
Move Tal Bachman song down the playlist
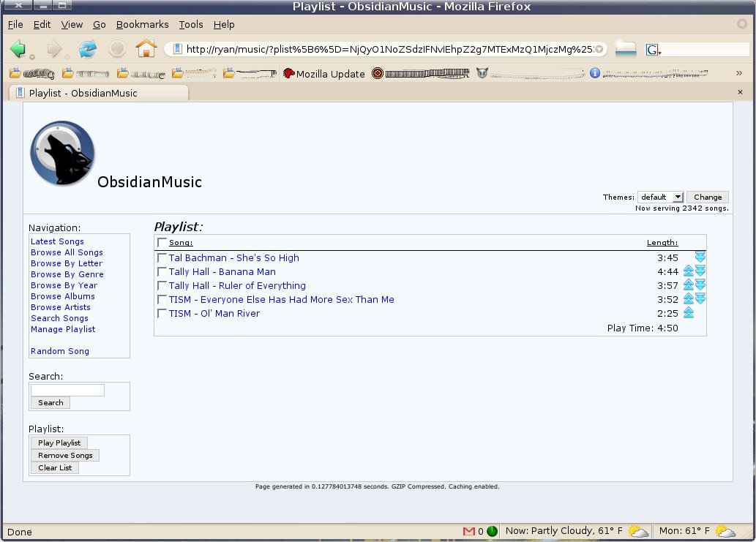[x=700, y=257]
